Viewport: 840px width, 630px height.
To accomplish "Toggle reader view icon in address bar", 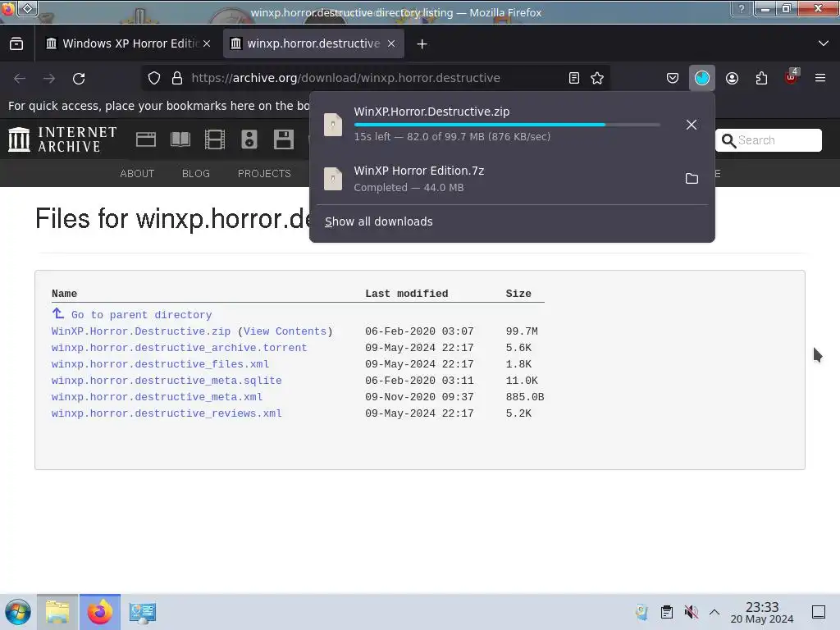I will coord(573,78).
